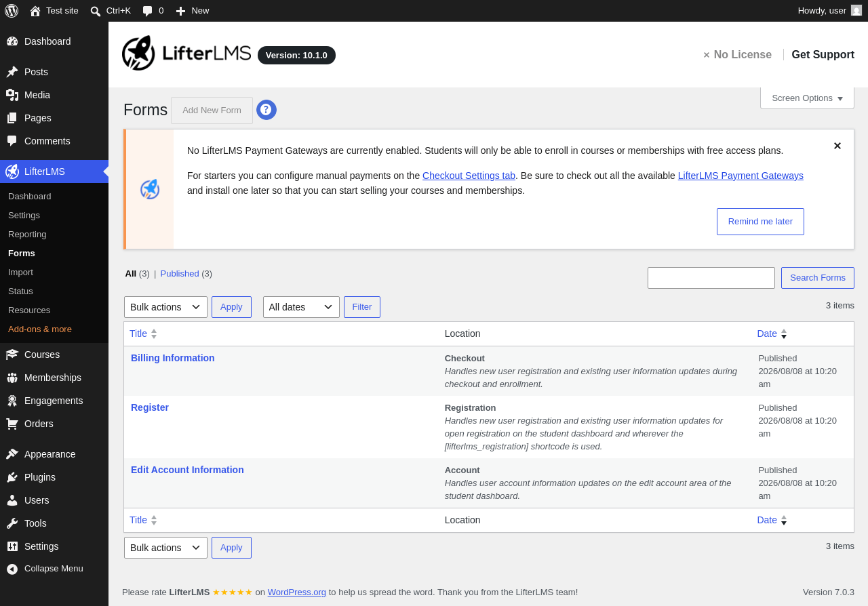The image size is (868, 606).
Task: Click the Search Forms button
Action: click(x=818, y=278)
